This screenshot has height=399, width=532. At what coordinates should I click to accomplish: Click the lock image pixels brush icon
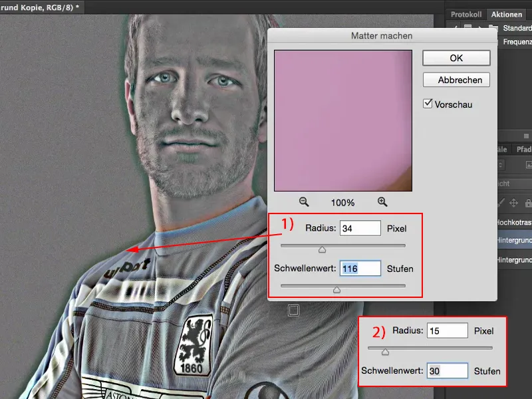point(501,203)
